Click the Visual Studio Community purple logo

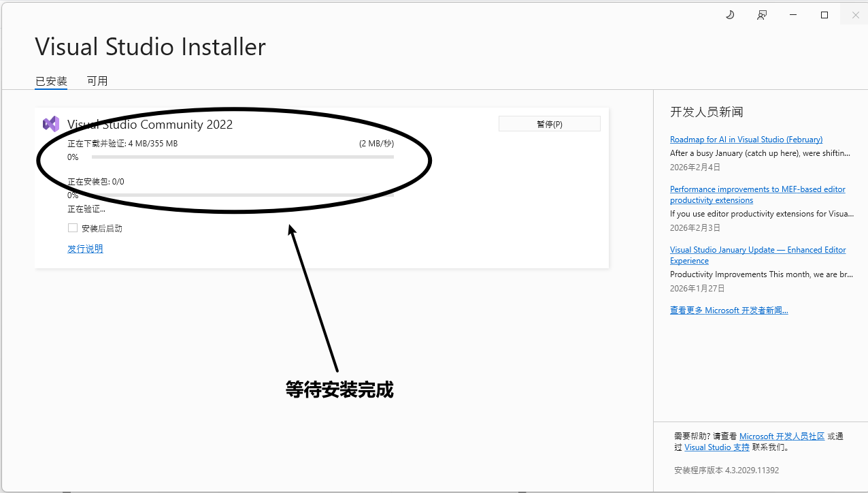click(x=51, y=124)
